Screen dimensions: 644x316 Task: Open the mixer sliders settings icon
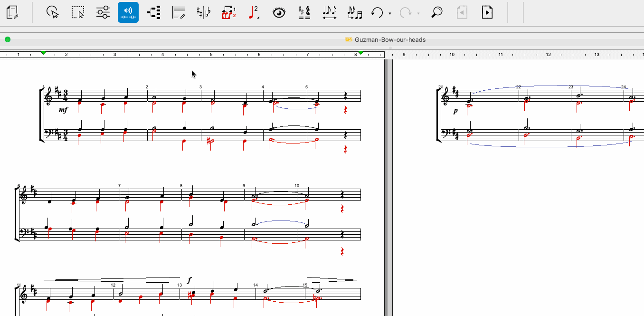[103, 12]
